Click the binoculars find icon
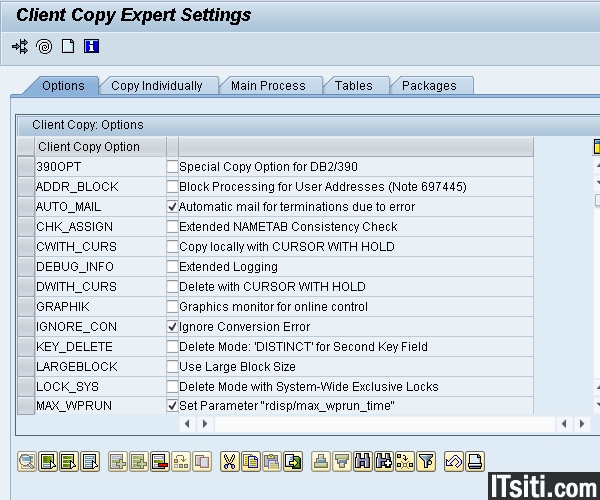Screen dimensions: 600x500 (x=362, y=461)
